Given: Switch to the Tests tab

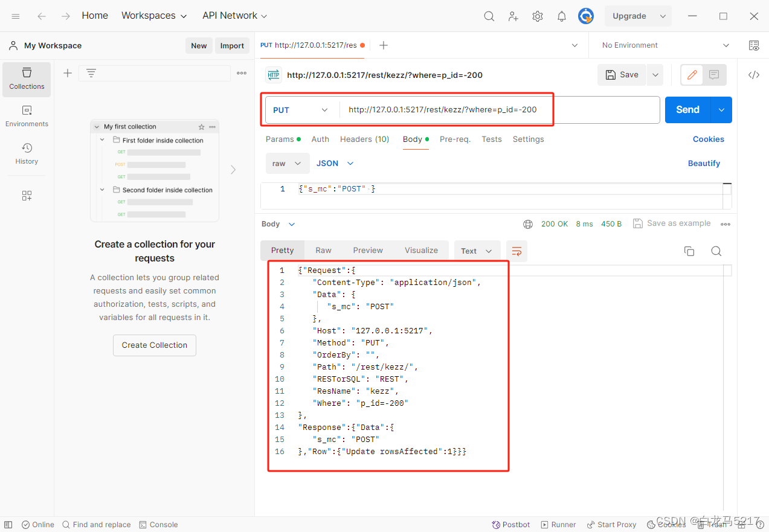Looking at the screenshot, I should (x=492, y=139).
